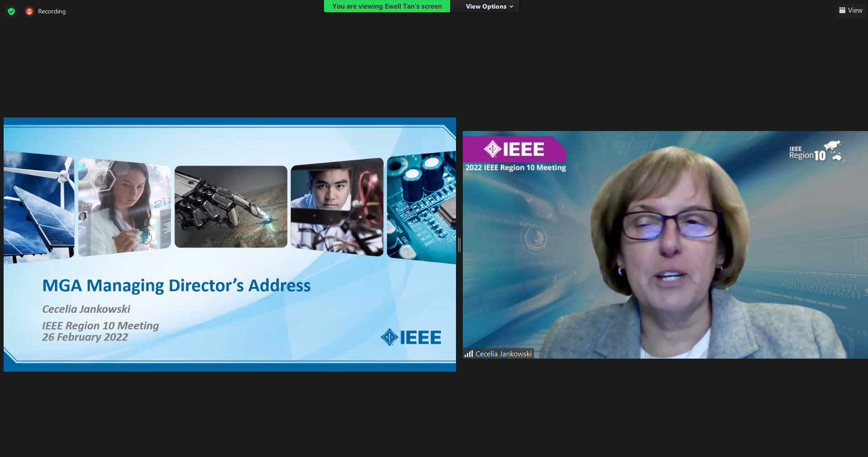Click the purple IEEE logo in video background

[514, 149]
